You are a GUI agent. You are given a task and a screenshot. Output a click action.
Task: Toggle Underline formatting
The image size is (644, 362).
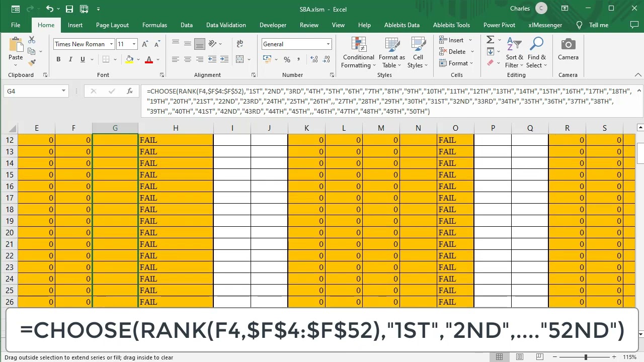[83, 59]
